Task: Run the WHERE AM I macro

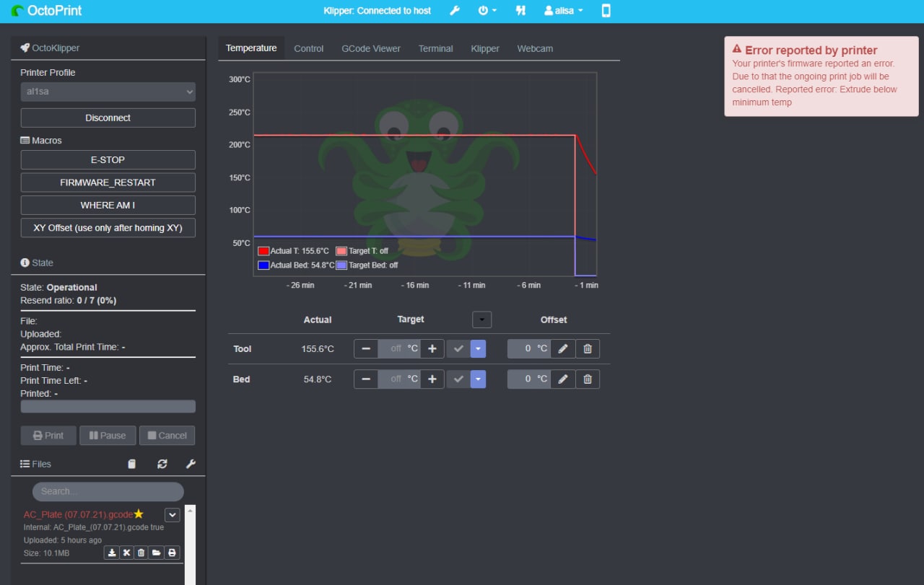Action: click(x=108, y=205)
